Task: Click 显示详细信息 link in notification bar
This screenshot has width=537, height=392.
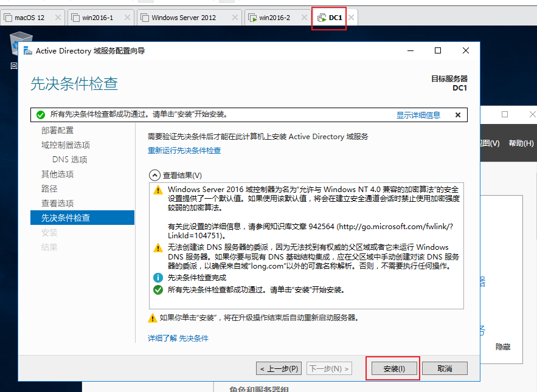Action: (418, 115)
